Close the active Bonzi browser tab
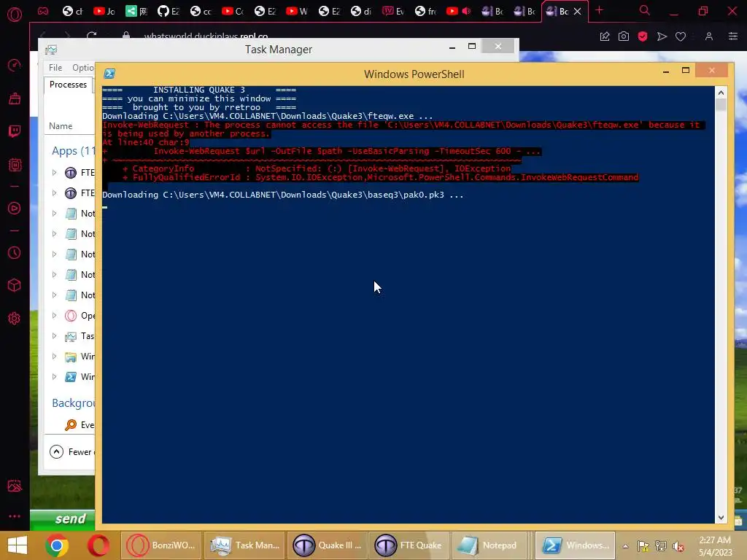Image resolution: width=747 pixels, height=560 pixels. pos(578,11)
